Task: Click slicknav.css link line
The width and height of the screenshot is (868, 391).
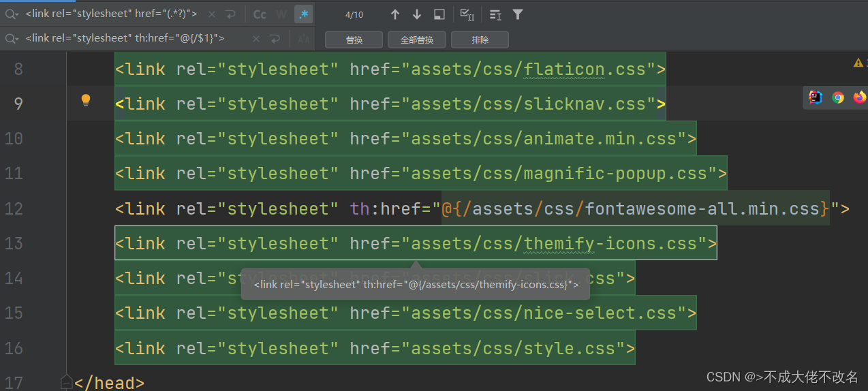Action: click(390, 104)
